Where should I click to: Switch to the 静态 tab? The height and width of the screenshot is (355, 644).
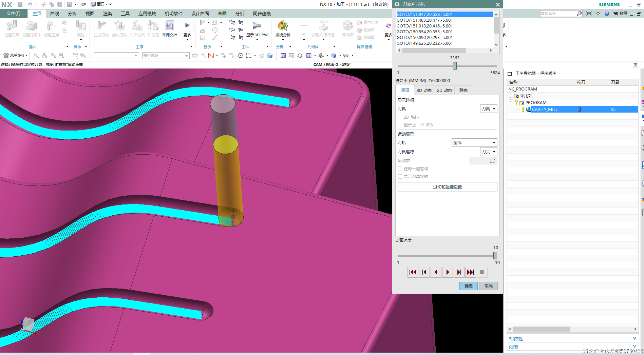463,91
